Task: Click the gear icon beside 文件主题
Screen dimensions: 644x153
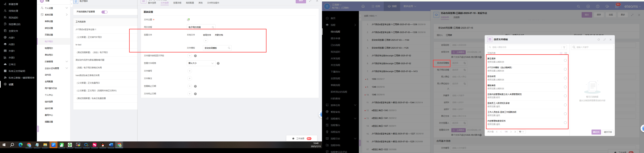Action: pyautogui.click(x=189, y=20)
